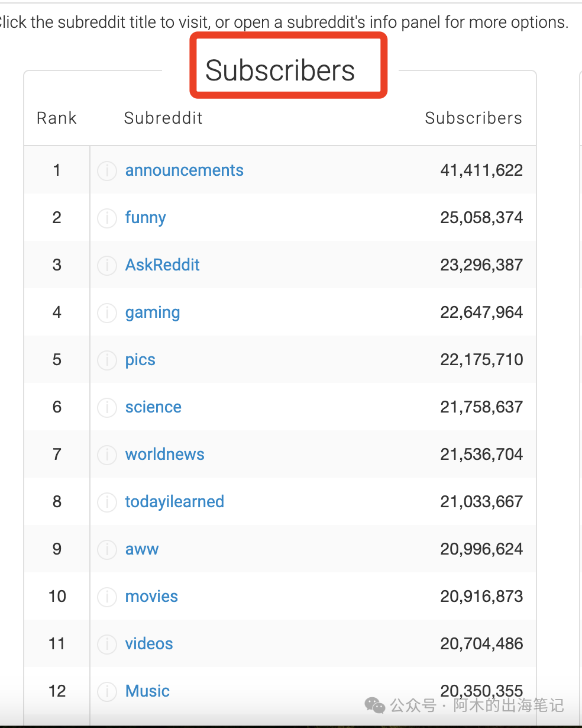Image resolution: width=582 pixels, height=728 pixels.
Task: Click the info icon beside AskReddit
Action: pos(107,266)
